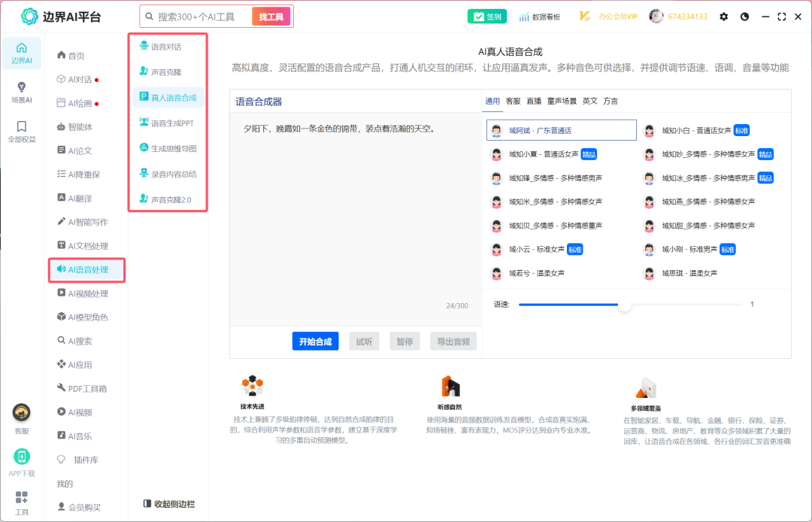Click the 办公会员VIP badge
Viewport: 812px width, 522px height.
coord(608,17)
